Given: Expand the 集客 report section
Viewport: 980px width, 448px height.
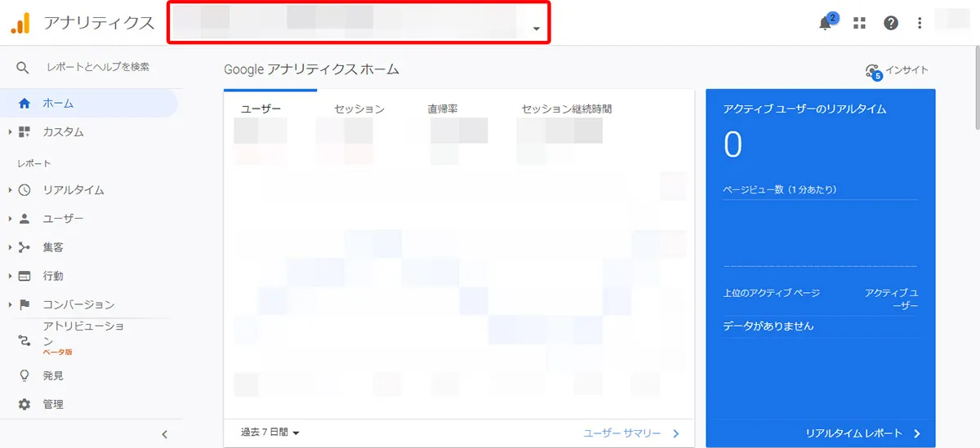Looking at the screenshot, I should tap(53, 247).
